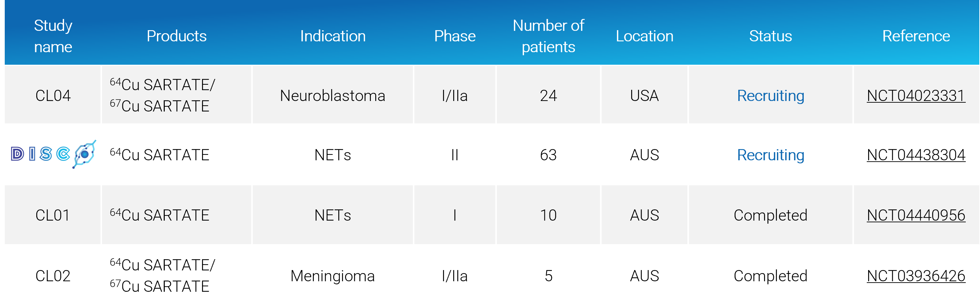Click the DISCO study logo

point(53,154)
